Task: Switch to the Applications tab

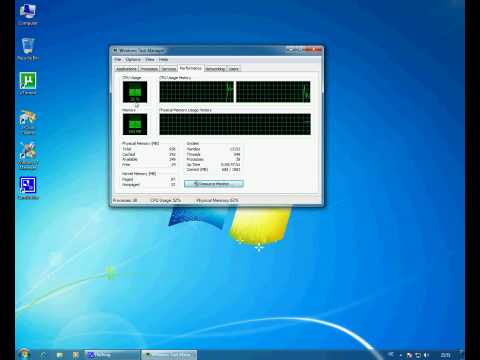Action: 126,69
